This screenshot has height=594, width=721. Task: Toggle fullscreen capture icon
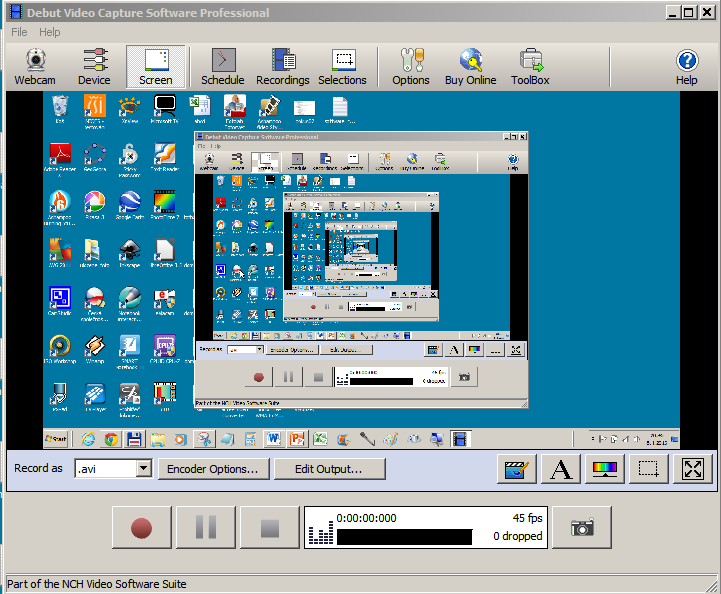(692, 469)
